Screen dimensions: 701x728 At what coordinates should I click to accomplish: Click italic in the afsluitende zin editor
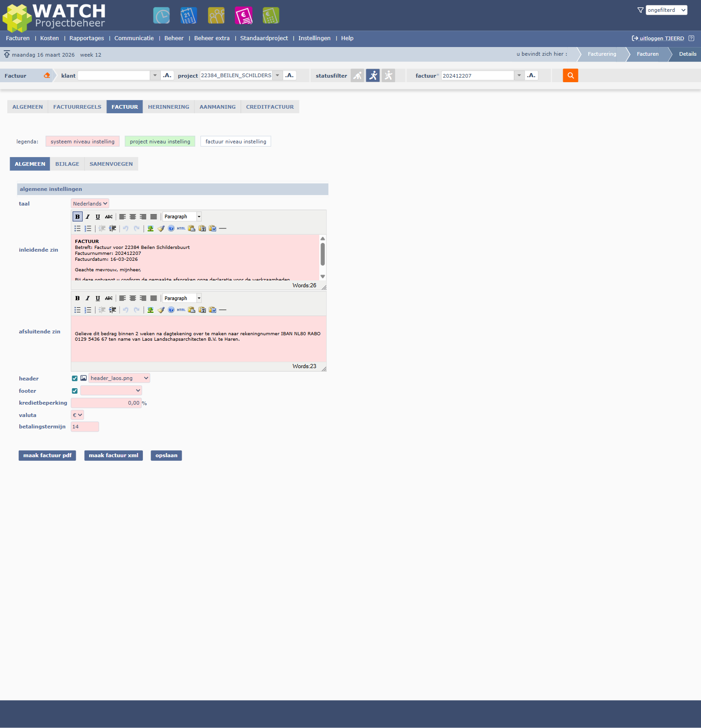coord(88,298)
